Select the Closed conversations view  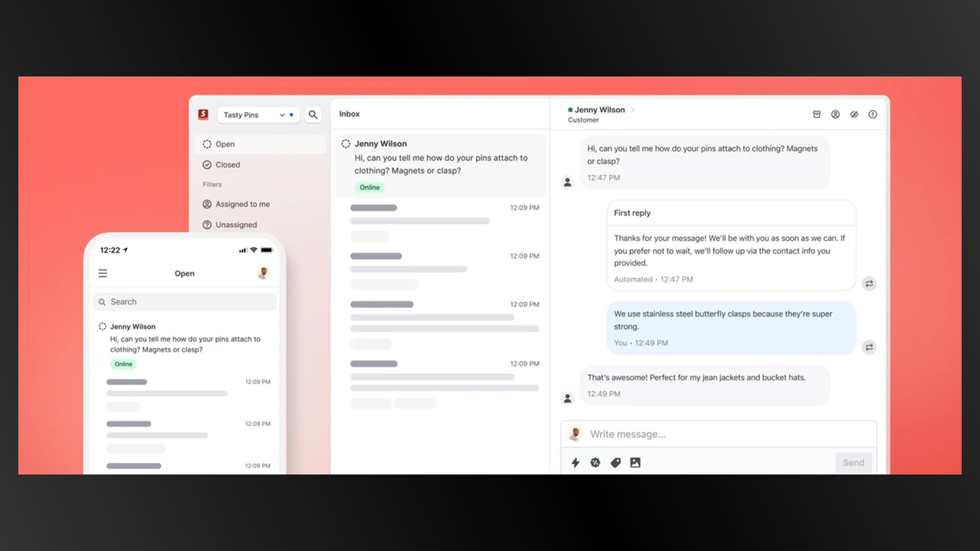click(228, 165)
